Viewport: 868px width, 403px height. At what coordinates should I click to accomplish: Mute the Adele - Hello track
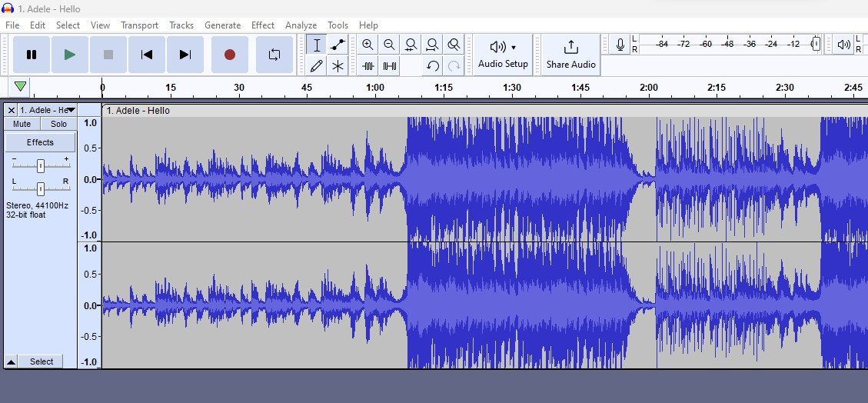tap(22, 124)
